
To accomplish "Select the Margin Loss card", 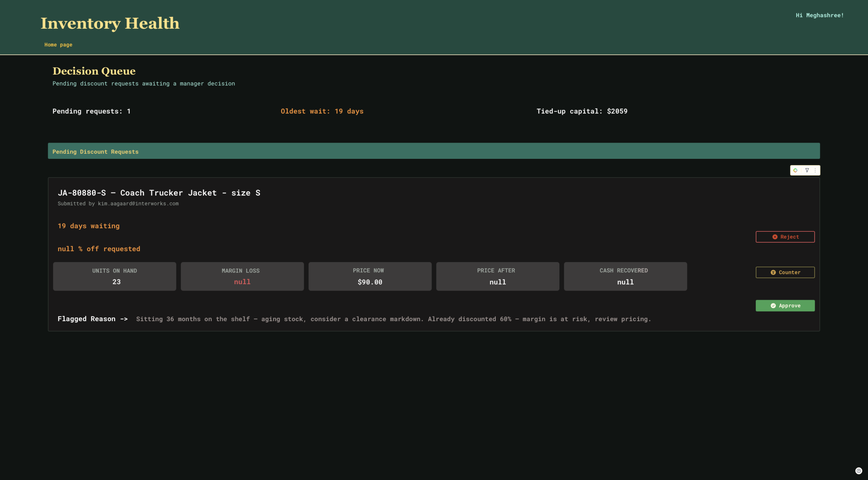I will tap(242, 276).
